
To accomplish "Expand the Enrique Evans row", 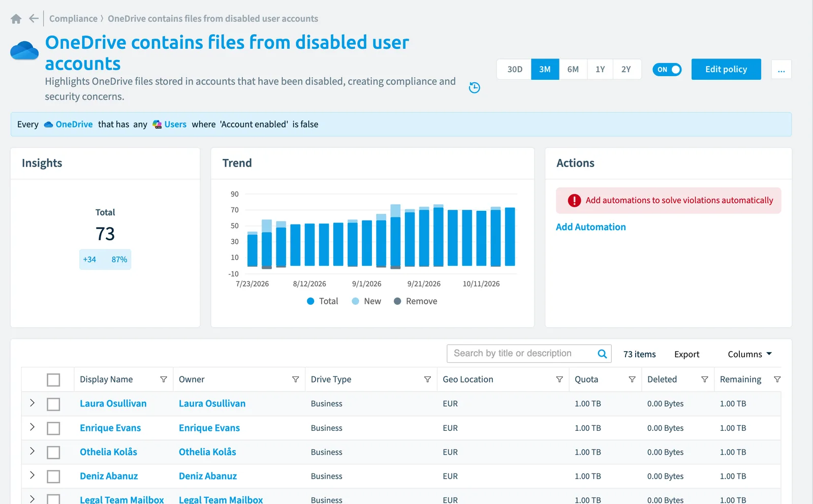I will click(x=32, y=427).
